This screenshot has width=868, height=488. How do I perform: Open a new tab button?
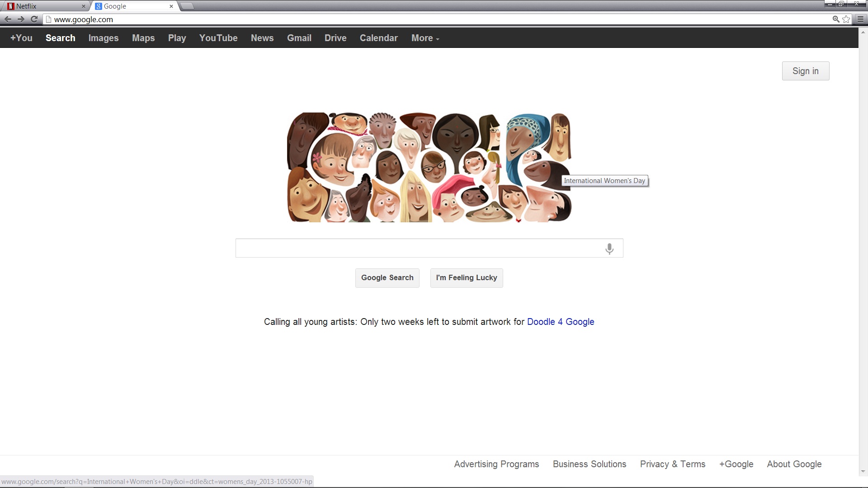187,6
